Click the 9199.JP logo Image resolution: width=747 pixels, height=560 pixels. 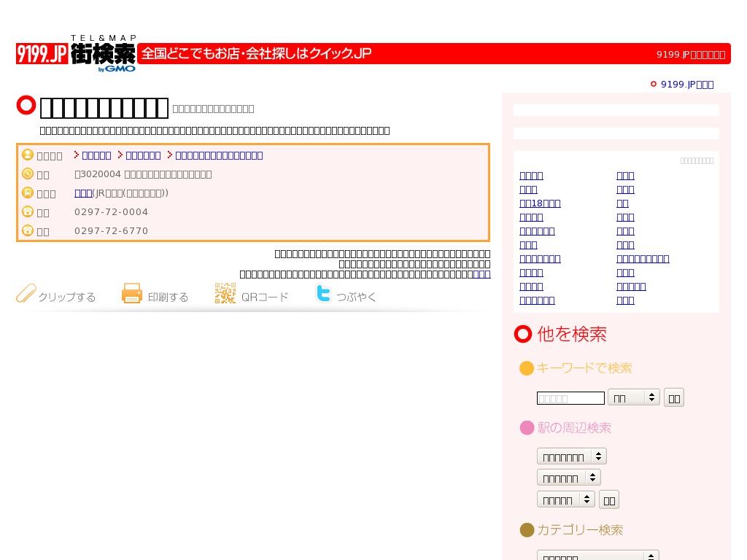point(42,54)
